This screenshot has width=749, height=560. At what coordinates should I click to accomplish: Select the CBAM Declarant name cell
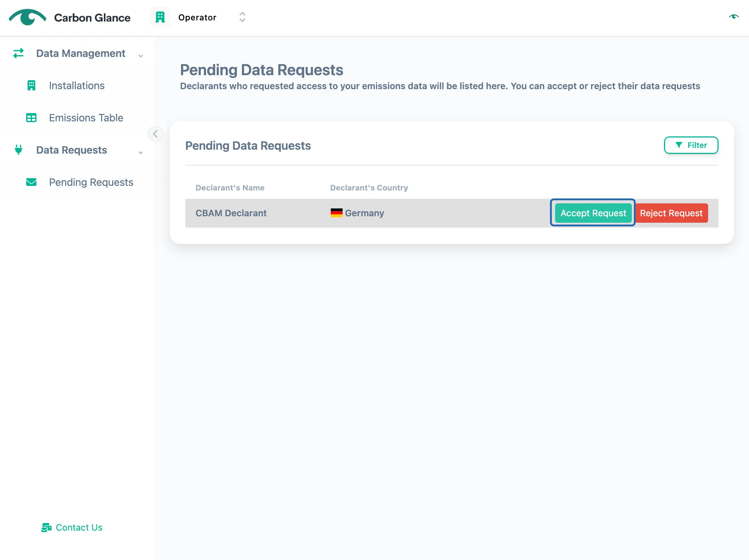click(231, 213)
